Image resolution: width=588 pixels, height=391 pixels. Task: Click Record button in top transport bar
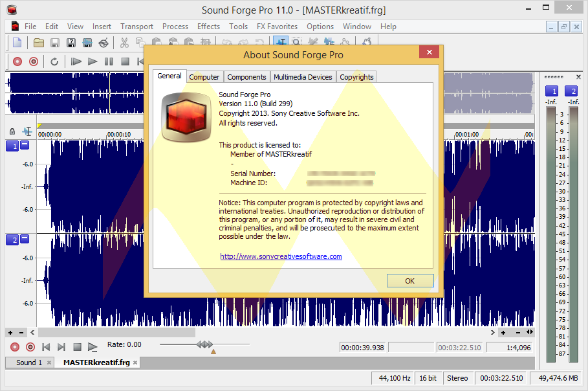[17, 61]
